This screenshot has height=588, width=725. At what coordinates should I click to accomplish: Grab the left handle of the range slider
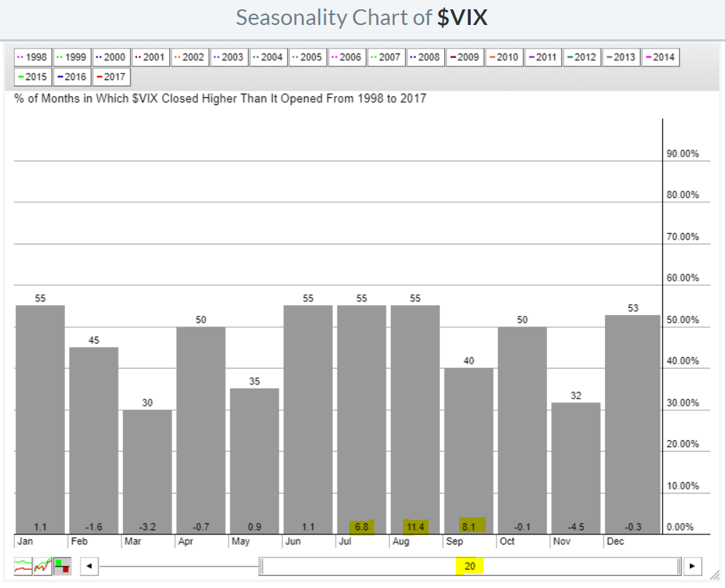(x=261, y=567)
